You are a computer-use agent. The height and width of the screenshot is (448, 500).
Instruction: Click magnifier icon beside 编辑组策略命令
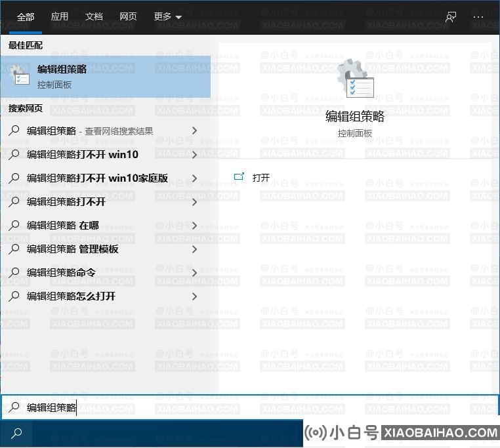tap(14, 272)
